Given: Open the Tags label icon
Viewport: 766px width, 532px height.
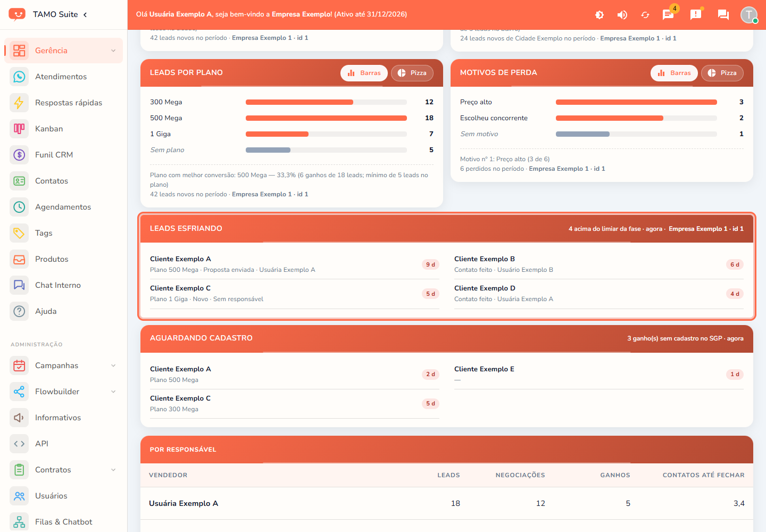Looking at the screenshot, I should (x=19, y=233).
